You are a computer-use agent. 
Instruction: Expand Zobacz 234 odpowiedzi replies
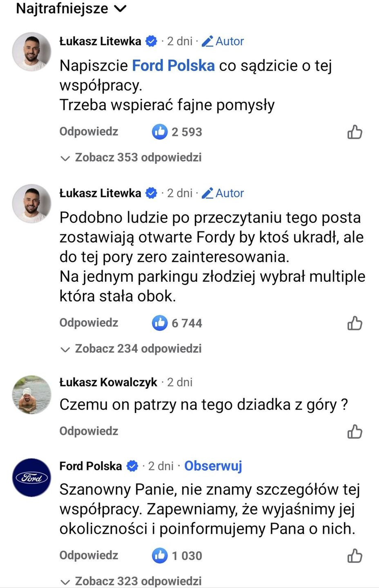coord(132,349)
